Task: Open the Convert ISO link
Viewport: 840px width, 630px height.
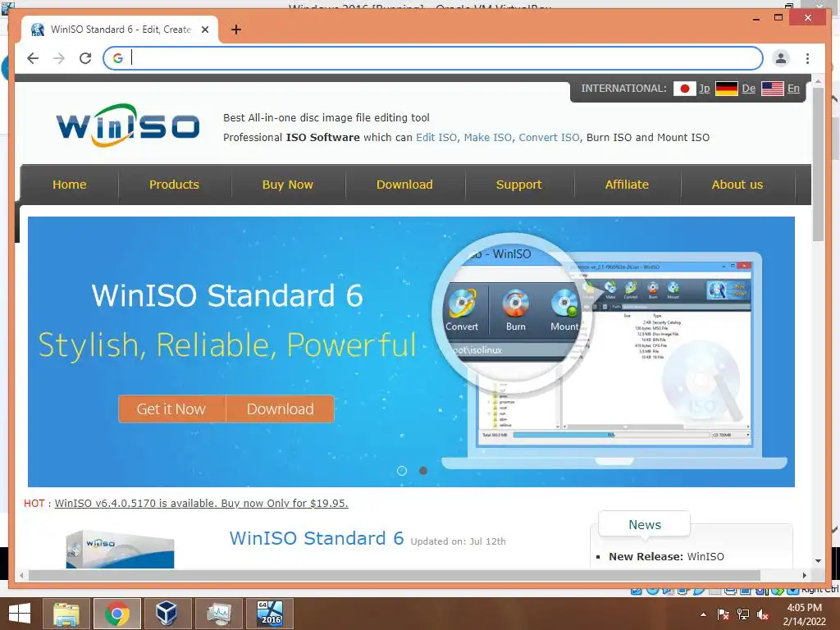Action: click(x=549, y=138)
